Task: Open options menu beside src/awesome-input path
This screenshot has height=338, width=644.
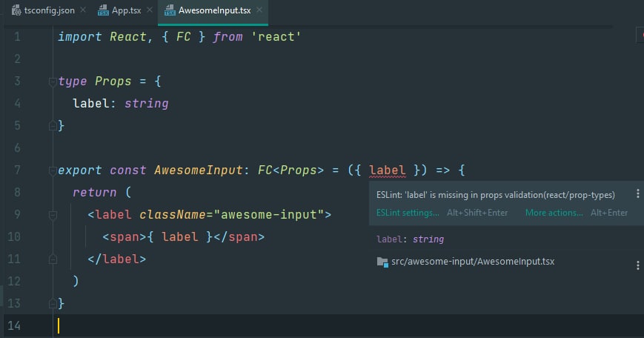Action: 637,265
